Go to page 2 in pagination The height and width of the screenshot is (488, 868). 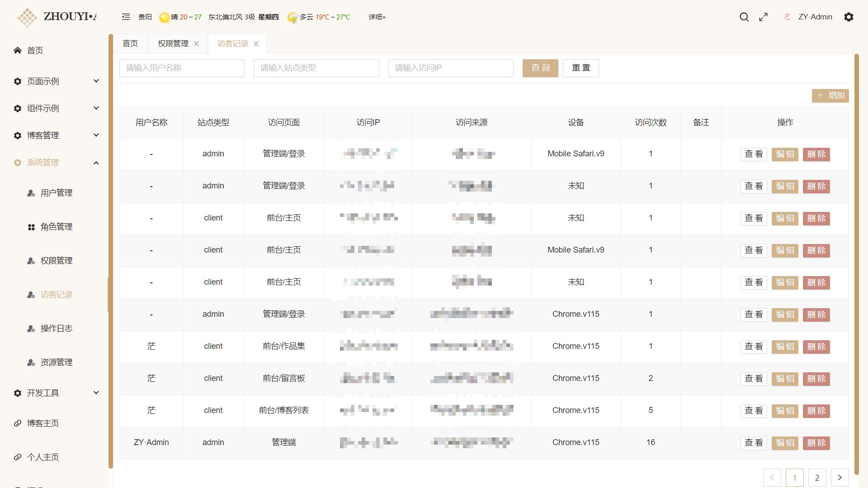coord(817,478)
